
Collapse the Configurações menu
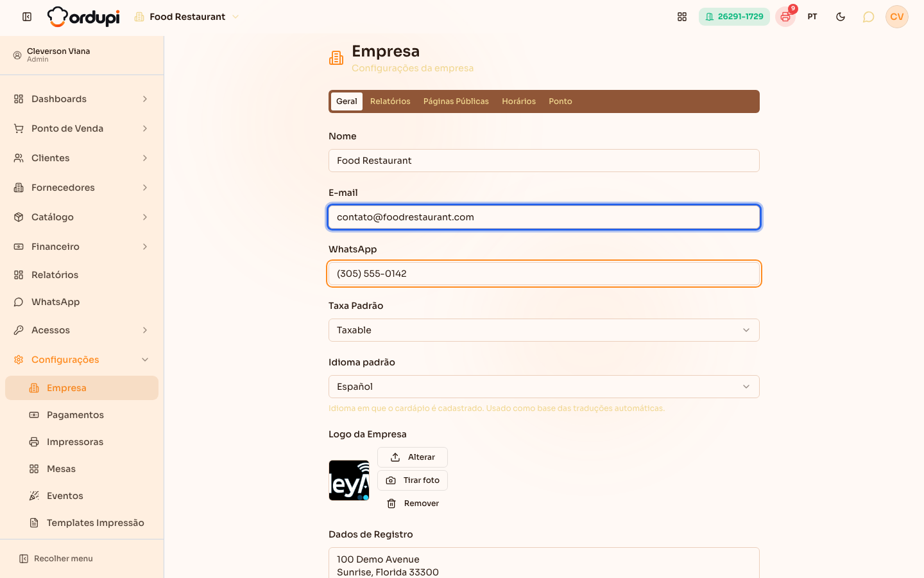pyautogui.click(x=82, y=360)
